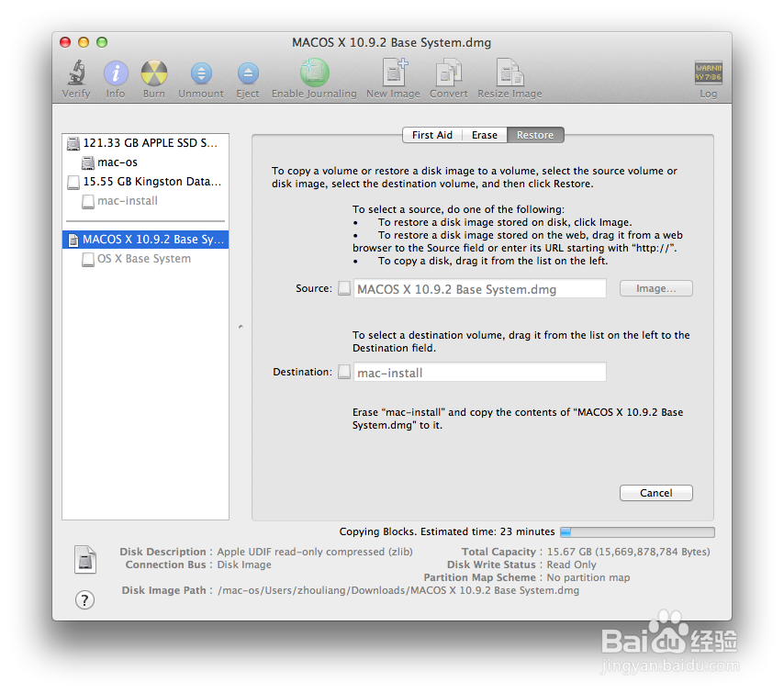Click the 'No partition map' value
The height and width of the screenshot is (693, 784).
click(588, 577)
